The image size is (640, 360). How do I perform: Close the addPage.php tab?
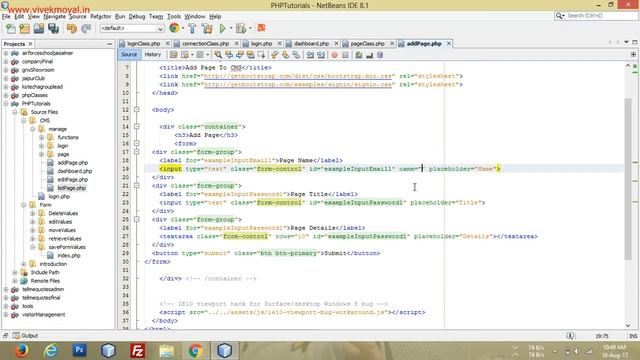pyautogui.click(x=449, y=43)
